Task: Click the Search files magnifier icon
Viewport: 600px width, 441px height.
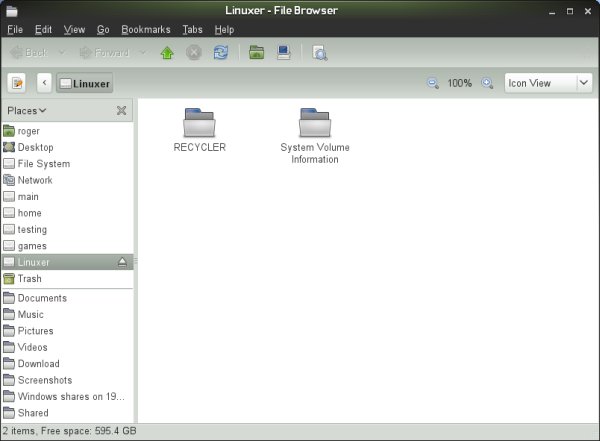Action: (320, 53)
